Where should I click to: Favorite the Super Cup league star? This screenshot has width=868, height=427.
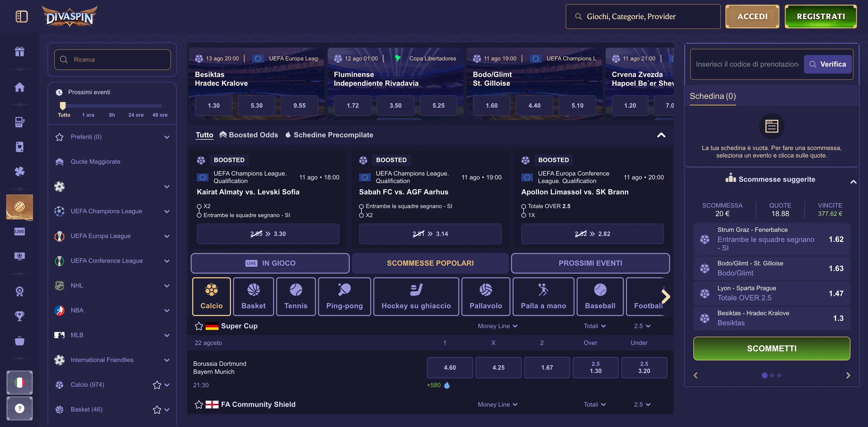(x=199, y=326)
